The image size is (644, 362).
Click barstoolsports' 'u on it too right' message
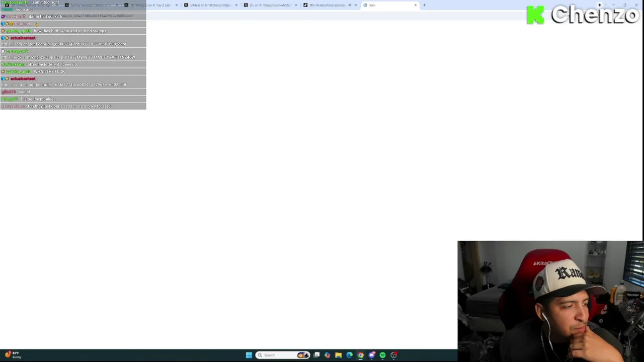pos(45,3)
